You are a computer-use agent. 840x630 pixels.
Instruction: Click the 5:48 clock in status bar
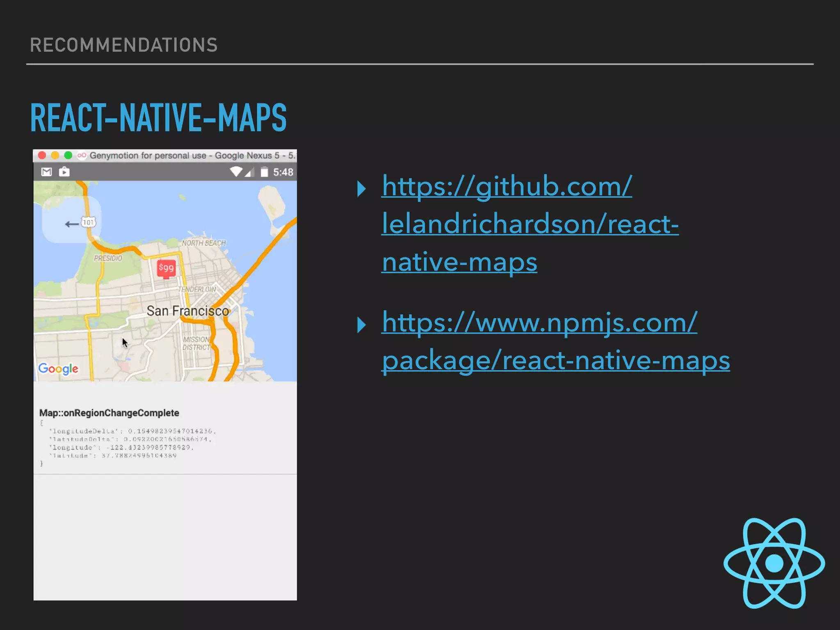tap(283, 172)
